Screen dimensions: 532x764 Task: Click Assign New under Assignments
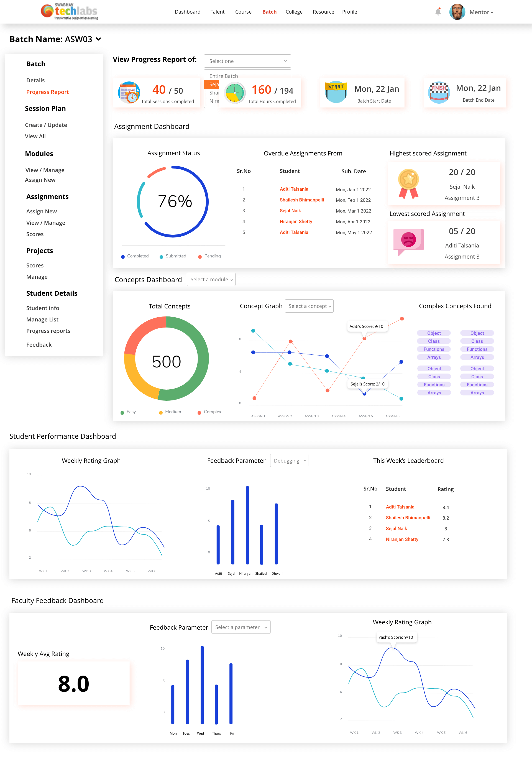(41, 211)
